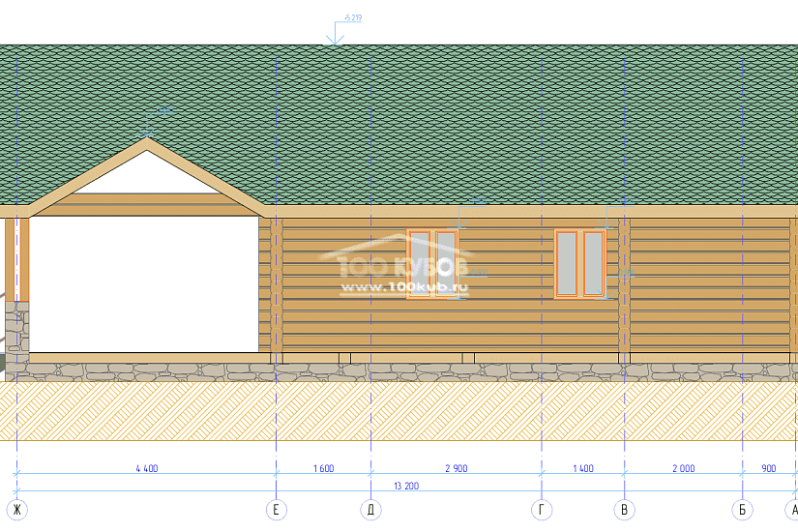798x532 pixels.
Task: Click the white gable triangle over the porch
Action: click(x=146, y=173)
